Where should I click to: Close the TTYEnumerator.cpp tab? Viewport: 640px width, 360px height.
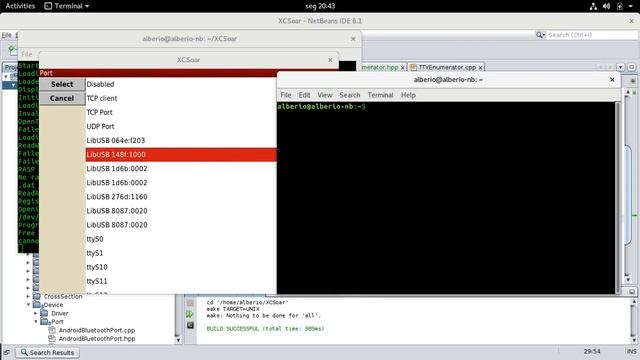(481, 67)
